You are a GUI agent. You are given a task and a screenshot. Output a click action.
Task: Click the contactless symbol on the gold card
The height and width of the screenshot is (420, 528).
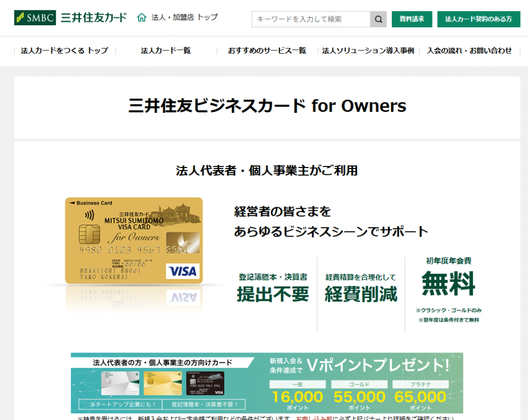coord(89,215)
